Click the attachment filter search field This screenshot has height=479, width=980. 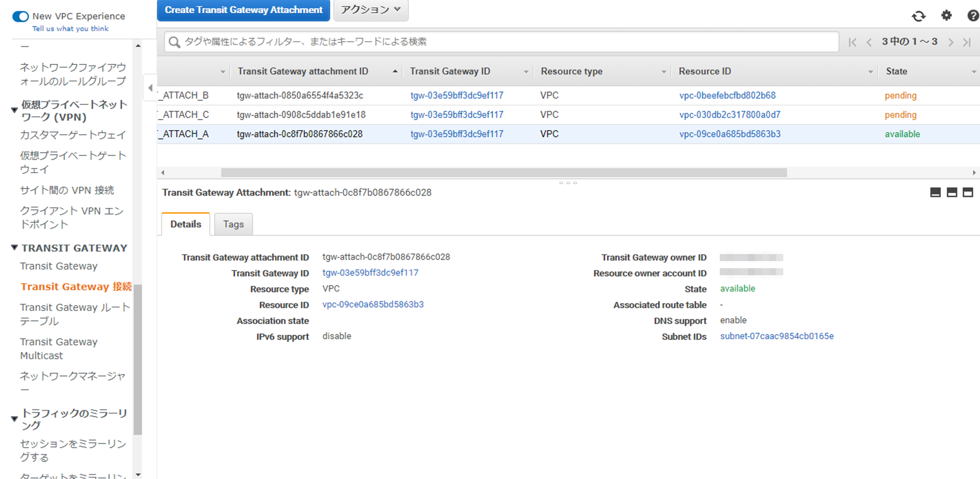point(502,42)
